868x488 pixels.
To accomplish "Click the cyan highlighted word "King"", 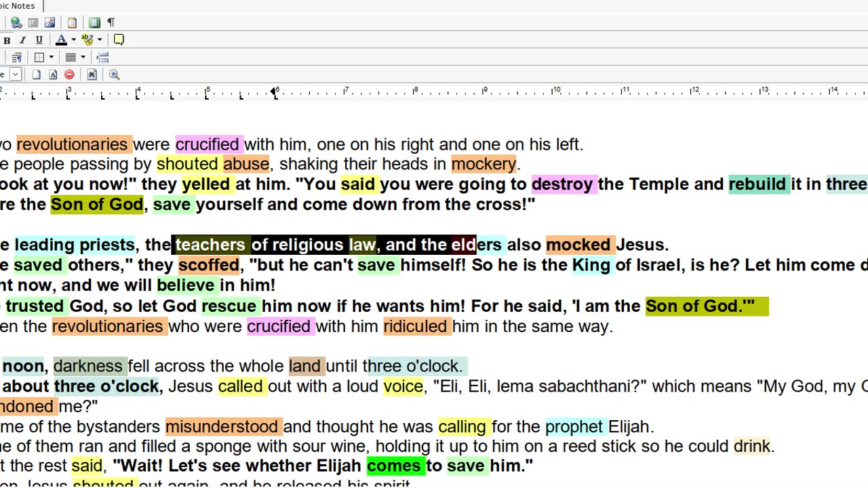I will tap(591, 265).
